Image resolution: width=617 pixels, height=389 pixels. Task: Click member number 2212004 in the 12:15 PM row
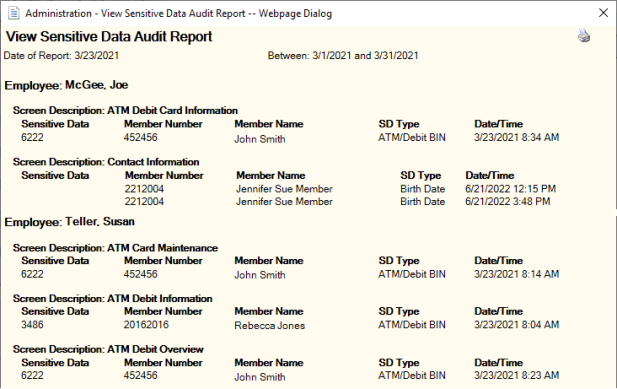144,189
